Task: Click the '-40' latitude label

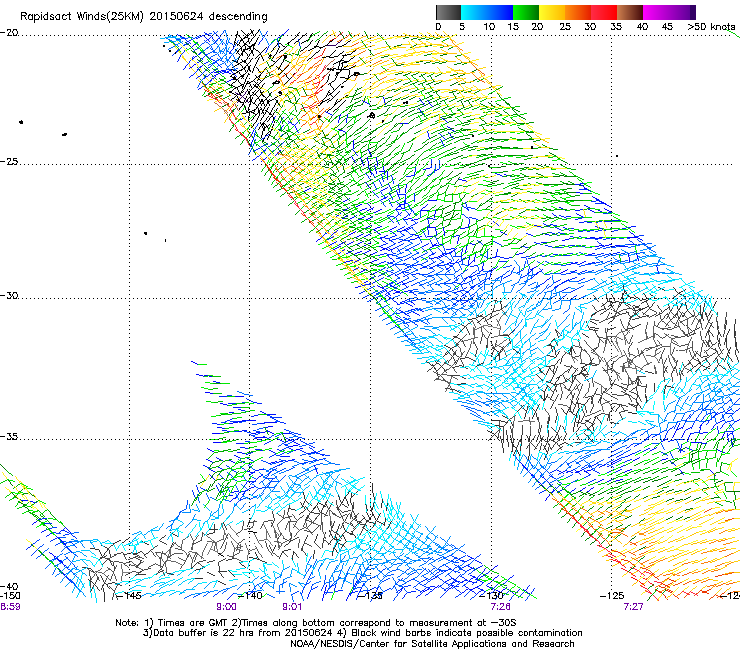Action: [x=9, y=587]
